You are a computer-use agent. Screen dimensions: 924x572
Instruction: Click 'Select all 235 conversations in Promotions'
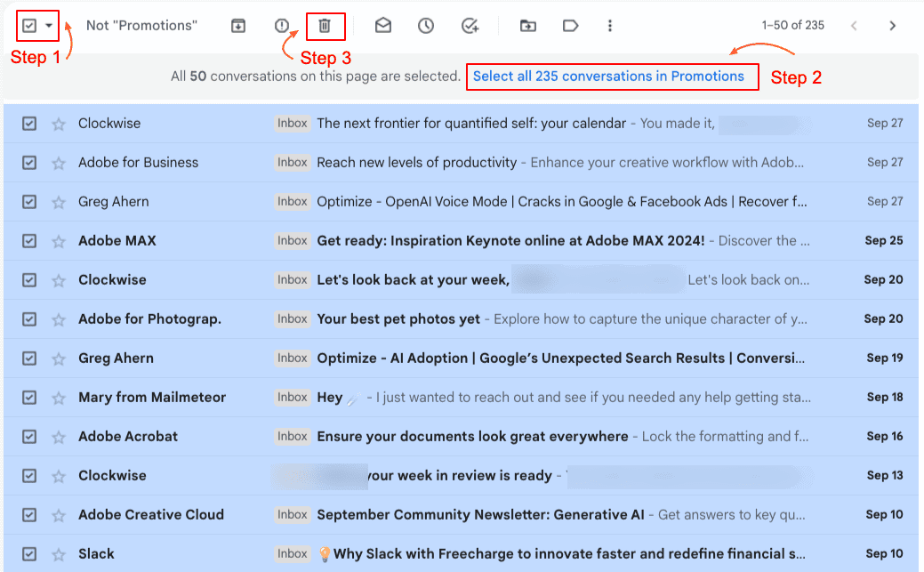click(608, 77)
